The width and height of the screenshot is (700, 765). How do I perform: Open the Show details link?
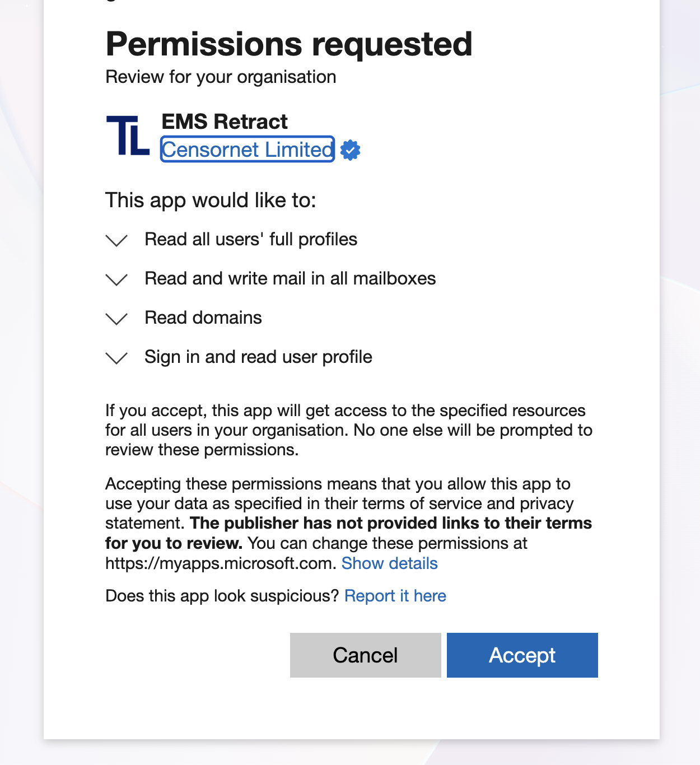click(x=390, y=563)
